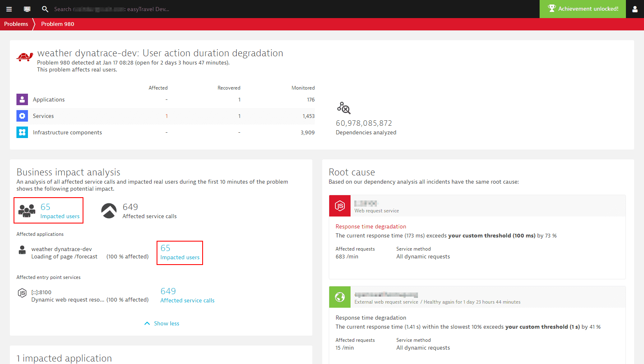
Task: Open weather dynatrace-dev's 65 Impacted users link
Action: [x=180, y=252]
